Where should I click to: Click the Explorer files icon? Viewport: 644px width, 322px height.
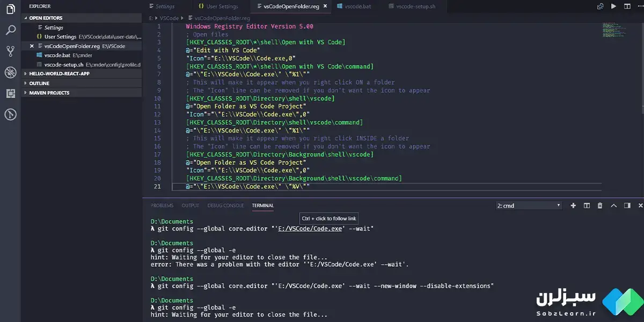click(x=10, y=9)
